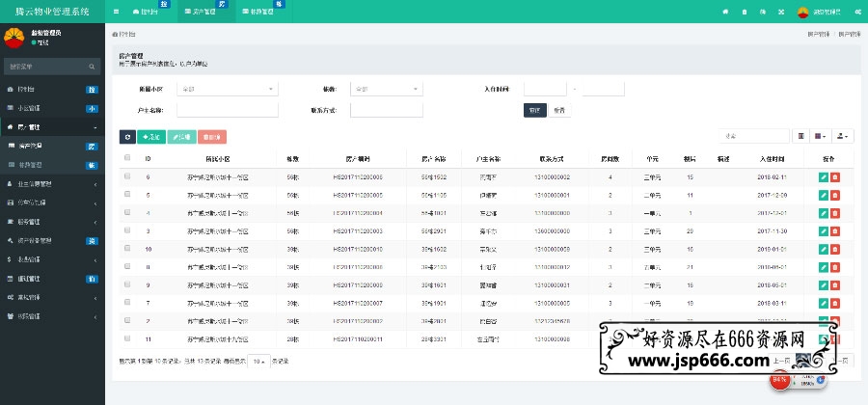Screen dimensions: 868x405
Task: Check the checkbox for row ID 11
Action: click(x=127, y=338)
